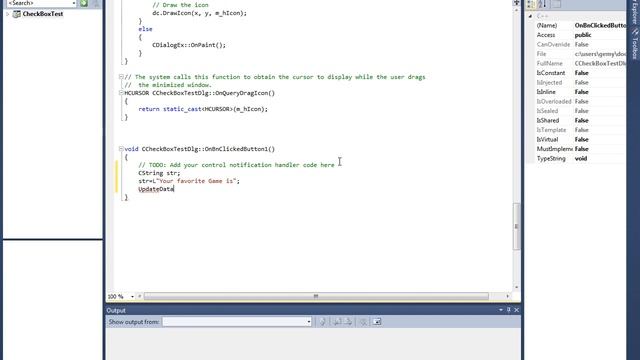Click the vertical scrollbar thumb in editor

click(516, 226)
